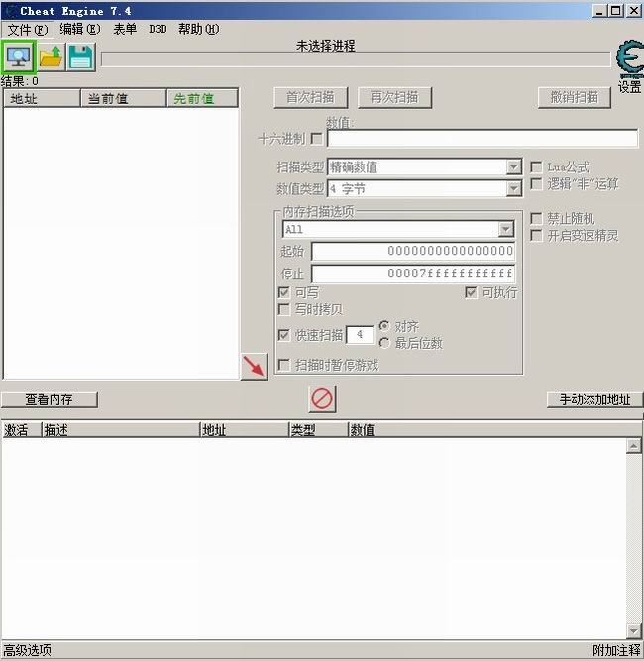Viewport: 644px width, 661px height.
Task: Click the 结果: 0 count label
Action: pyautogui.click(x=20, y=81)
